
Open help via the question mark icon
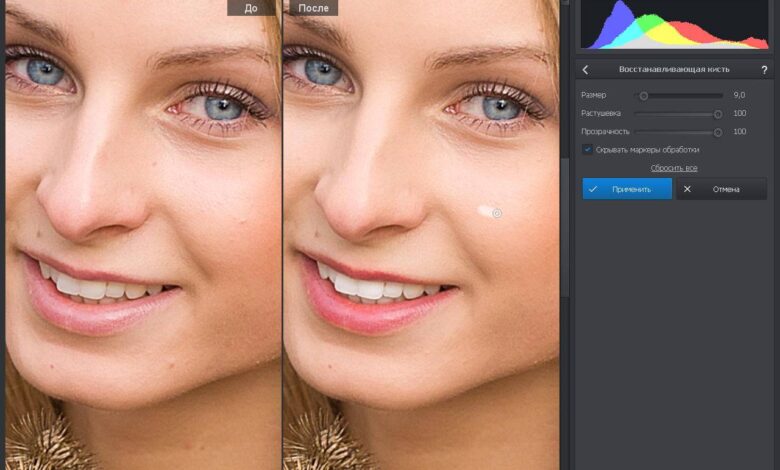tap(764, 70)
